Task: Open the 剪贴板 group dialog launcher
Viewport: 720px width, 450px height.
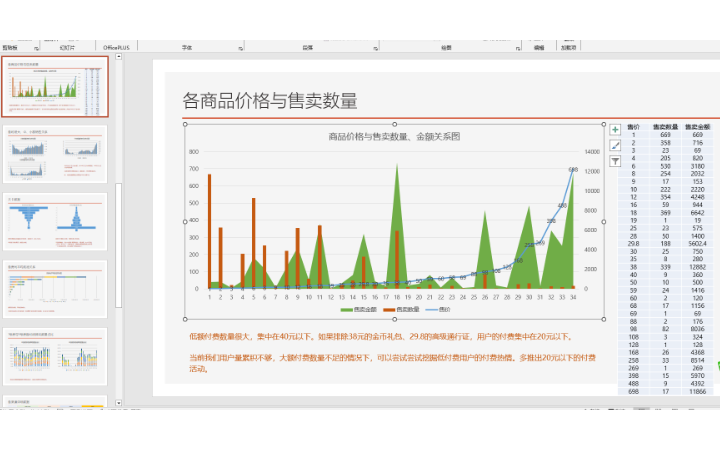Action: 36,48
